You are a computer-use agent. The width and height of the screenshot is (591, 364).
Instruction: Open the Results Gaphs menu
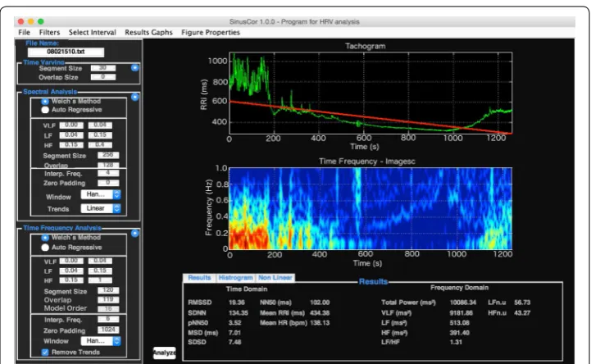point(148,33)
